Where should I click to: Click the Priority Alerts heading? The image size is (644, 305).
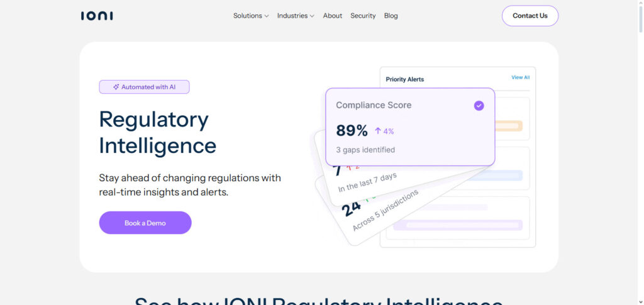coord(405,79)
